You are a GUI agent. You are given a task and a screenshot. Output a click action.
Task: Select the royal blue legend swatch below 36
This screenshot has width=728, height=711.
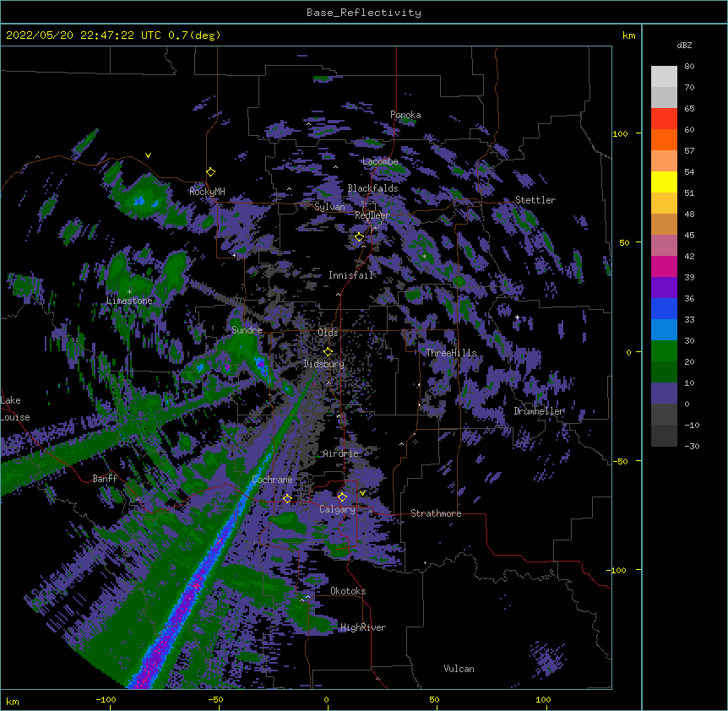[x=664, y=308]
